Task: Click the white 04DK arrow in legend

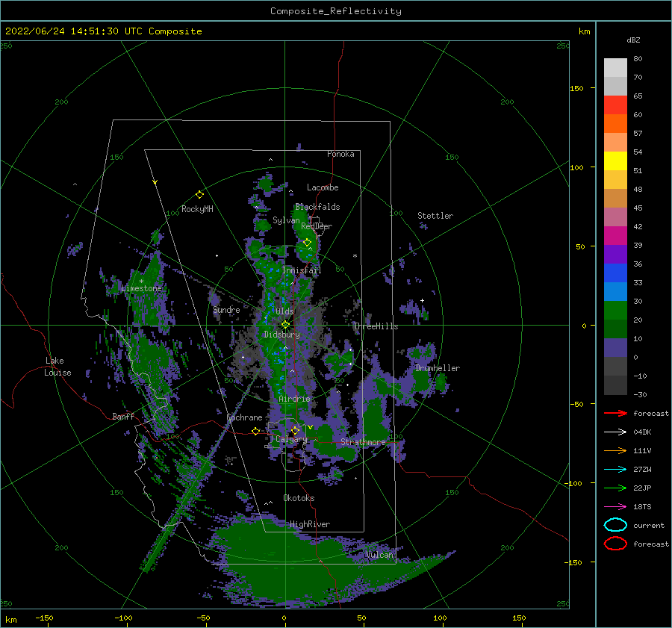Action: point(615,432)
